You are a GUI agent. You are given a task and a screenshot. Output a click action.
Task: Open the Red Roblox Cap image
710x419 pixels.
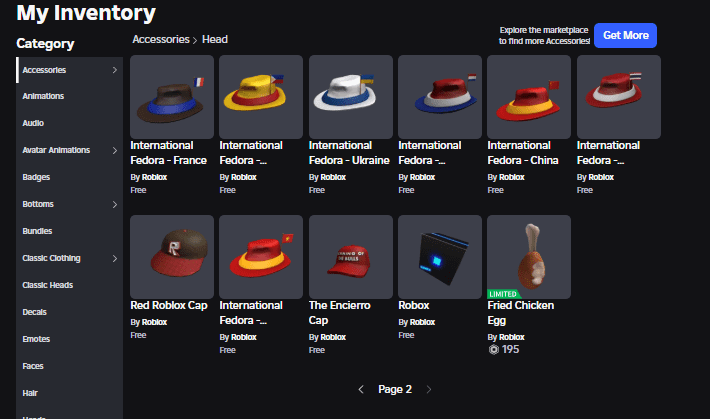tap(172, 257)
